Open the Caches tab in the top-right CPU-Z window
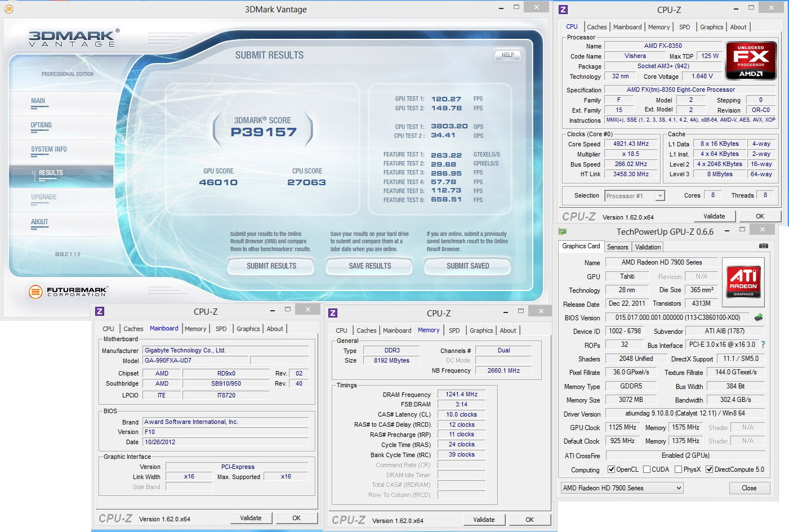 pos(597,27)
